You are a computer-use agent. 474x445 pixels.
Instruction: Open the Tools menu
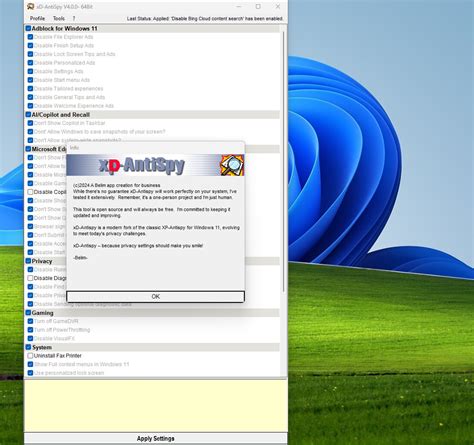point(59,18)
